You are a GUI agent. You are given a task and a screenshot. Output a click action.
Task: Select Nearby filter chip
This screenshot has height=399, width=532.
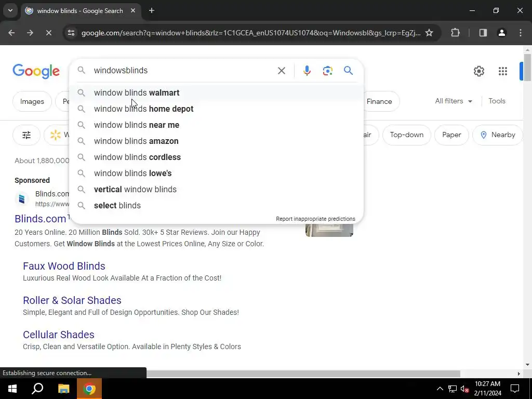tap(498, 135)
